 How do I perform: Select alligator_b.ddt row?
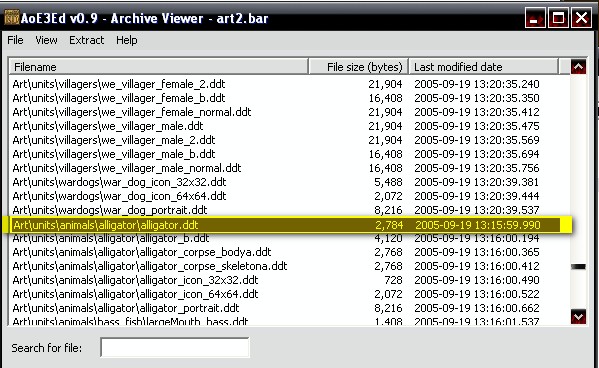(x=289, y=238)
